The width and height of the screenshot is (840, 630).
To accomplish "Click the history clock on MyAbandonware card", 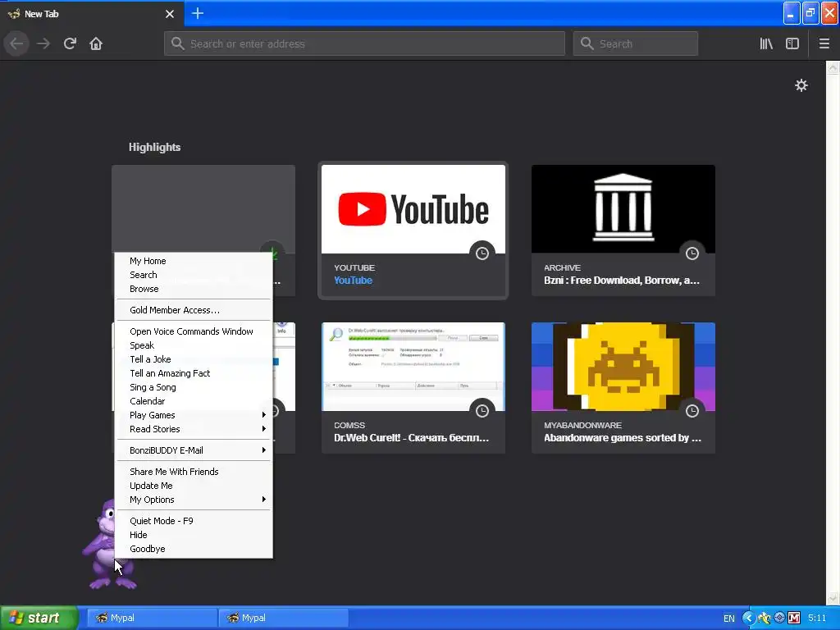I will (x=692, y=411).
